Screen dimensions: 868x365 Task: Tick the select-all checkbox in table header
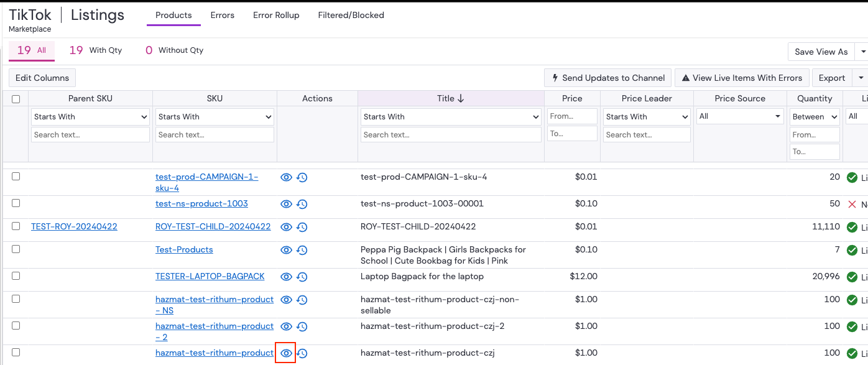16,99
